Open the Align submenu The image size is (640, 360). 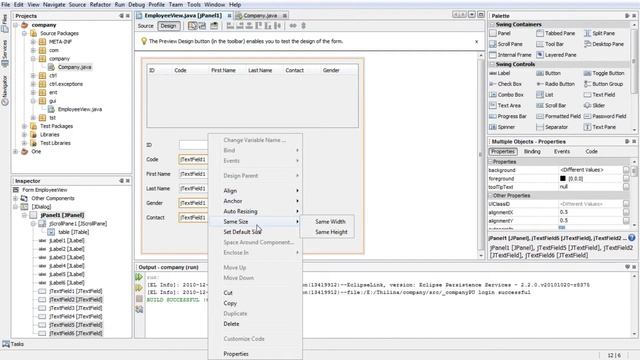(230, 191)
